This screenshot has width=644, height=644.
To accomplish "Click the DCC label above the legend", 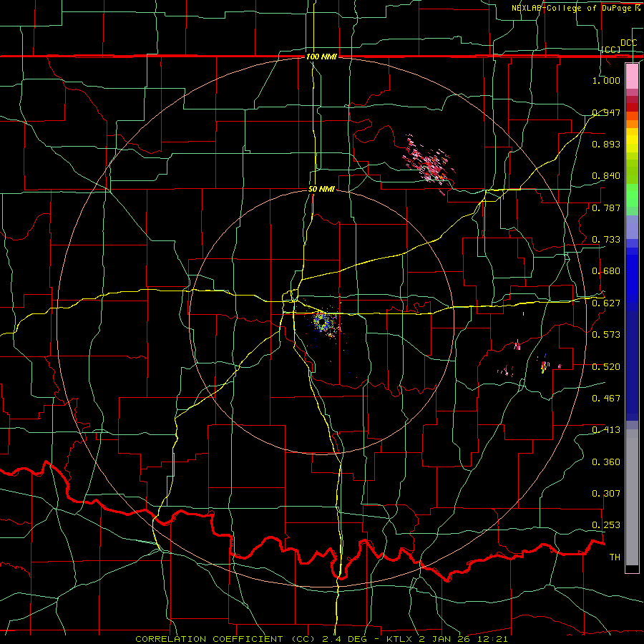I will (629, 43).
